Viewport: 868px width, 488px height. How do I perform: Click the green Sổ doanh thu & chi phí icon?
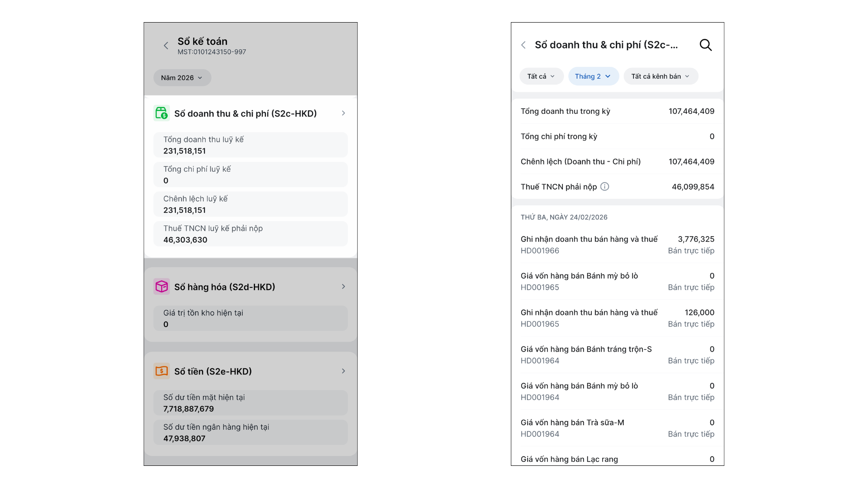pos(161,113)
